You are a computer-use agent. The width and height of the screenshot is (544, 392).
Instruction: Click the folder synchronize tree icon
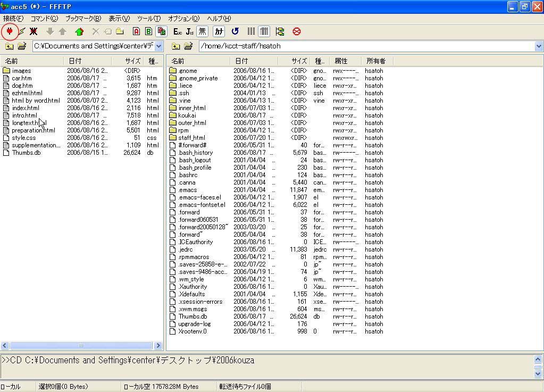point(280,31)
